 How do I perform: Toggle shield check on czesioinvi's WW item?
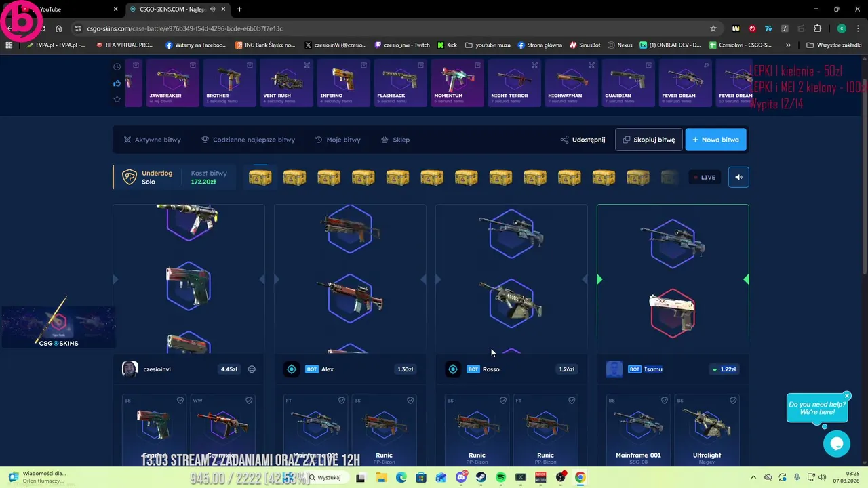click(x=249, y=401)
